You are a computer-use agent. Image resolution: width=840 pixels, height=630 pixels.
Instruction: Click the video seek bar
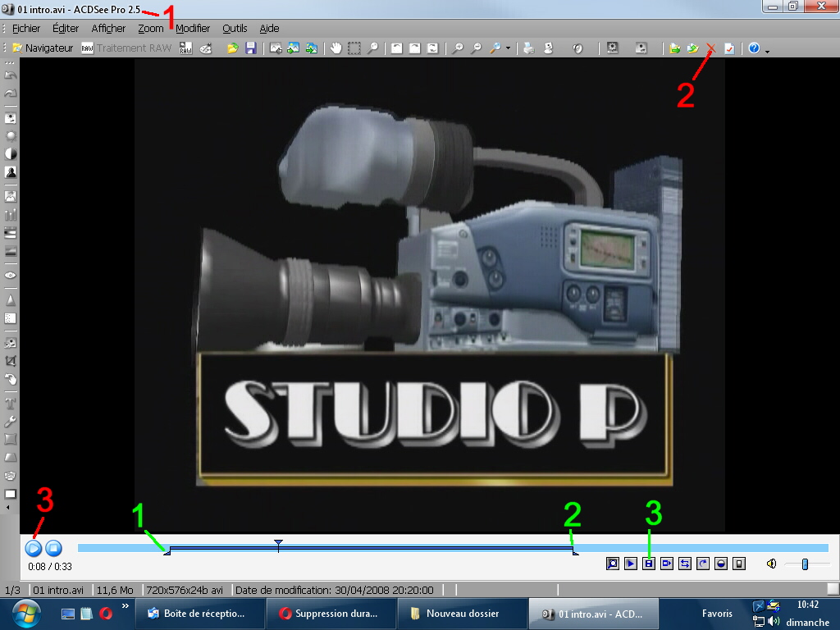[453, 547]
